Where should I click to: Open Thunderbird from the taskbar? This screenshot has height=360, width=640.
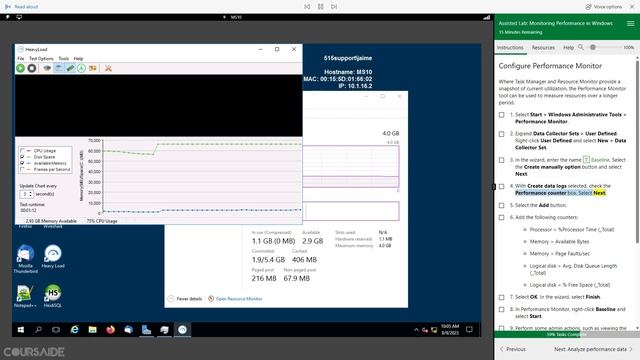(x=128, y=329)
